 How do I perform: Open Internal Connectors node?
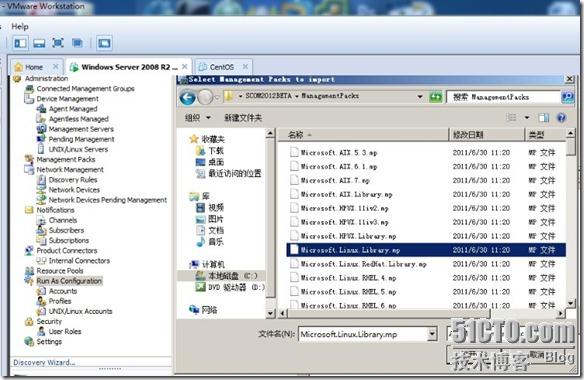click(79, 261)
